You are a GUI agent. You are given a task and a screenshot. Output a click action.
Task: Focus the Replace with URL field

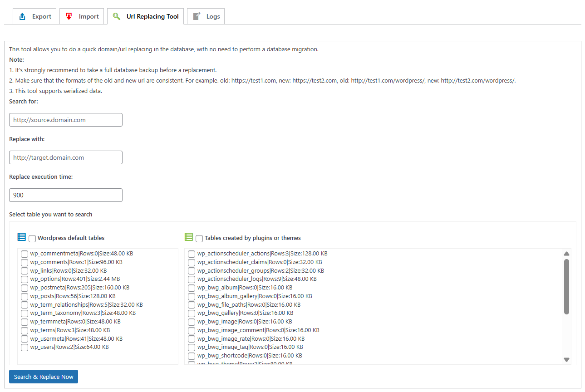(66, 157)
